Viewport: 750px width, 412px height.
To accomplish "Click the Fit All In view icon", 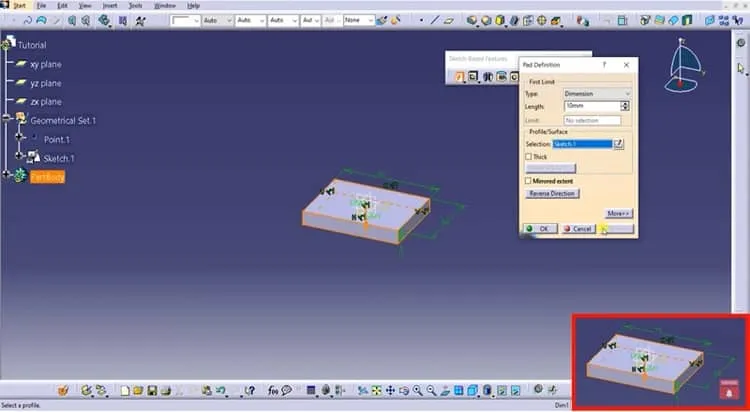I will (376, 390).
